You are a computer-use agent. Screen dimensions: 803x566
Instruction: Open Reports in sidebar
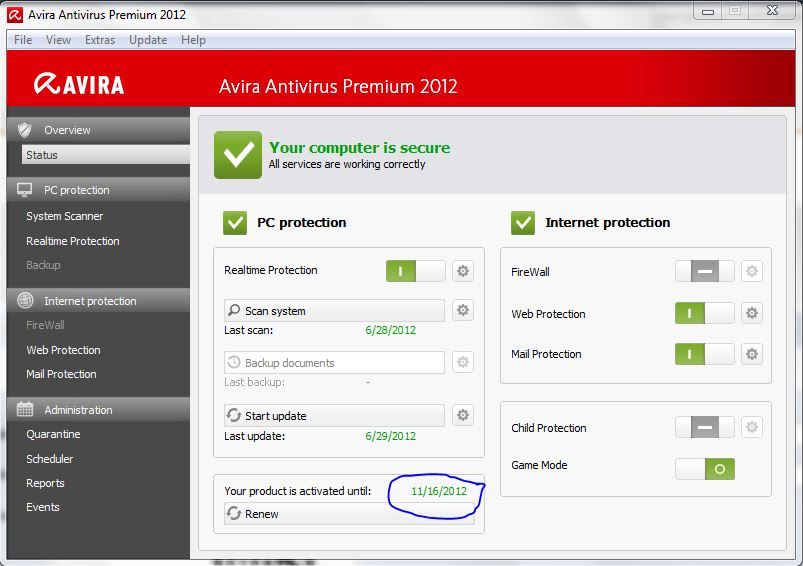click(45, 483)
